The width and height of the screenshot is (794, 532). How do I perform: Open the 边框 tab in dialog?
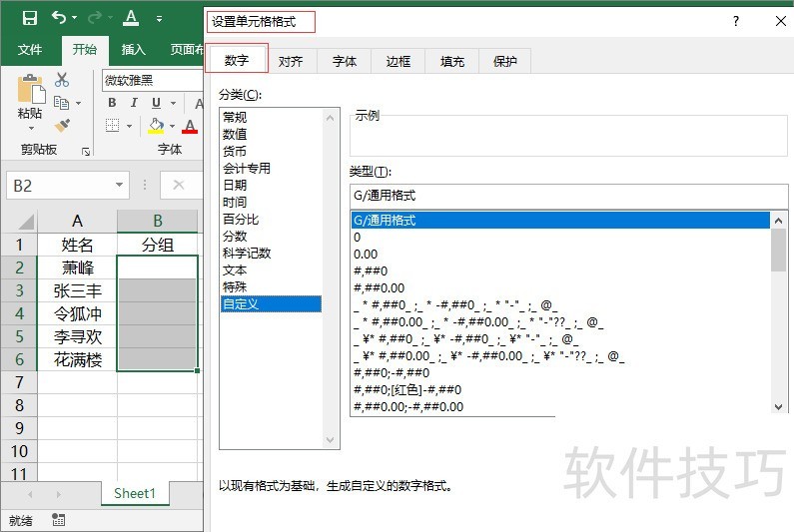pyautogui.click(x=398, y=61)
